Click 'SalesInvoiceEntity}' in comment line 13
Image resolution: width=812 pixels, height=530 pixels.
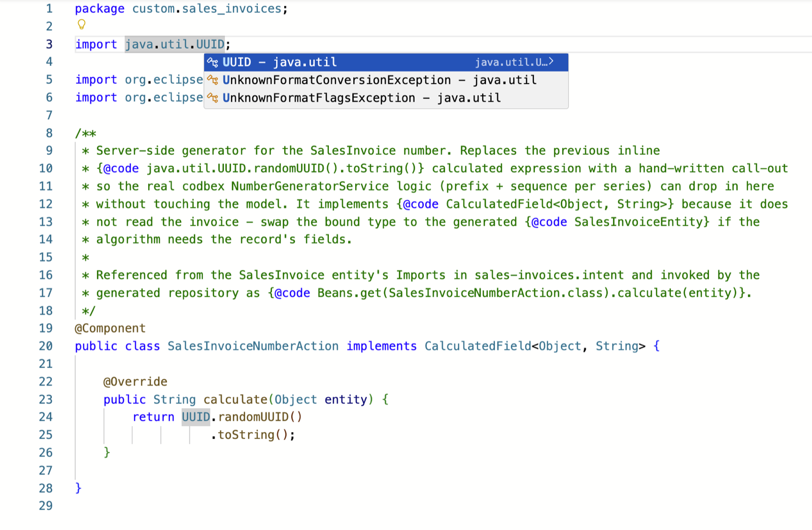click(x=642, y=222)
